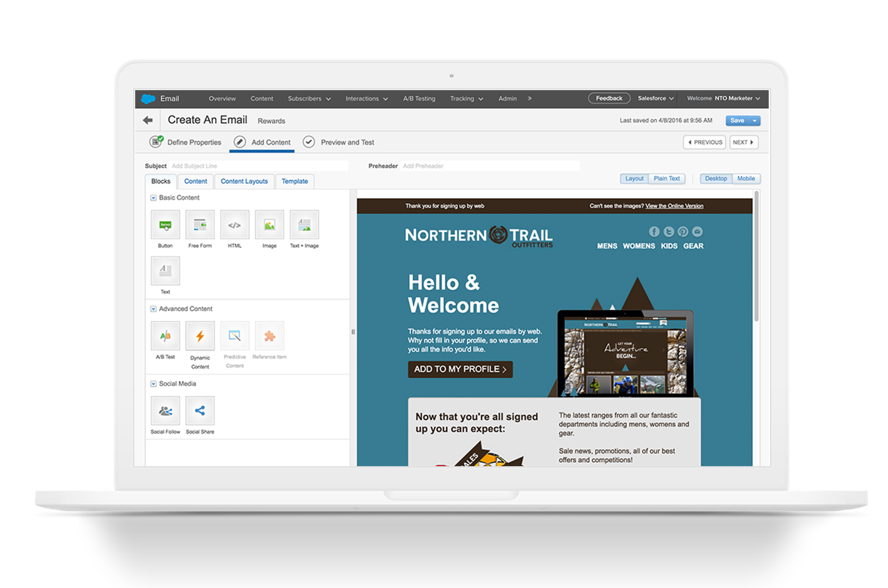Click the Northern Trail Outfitters logo
The height and width of the screenshot is (588, 888).
click(479, 237)
